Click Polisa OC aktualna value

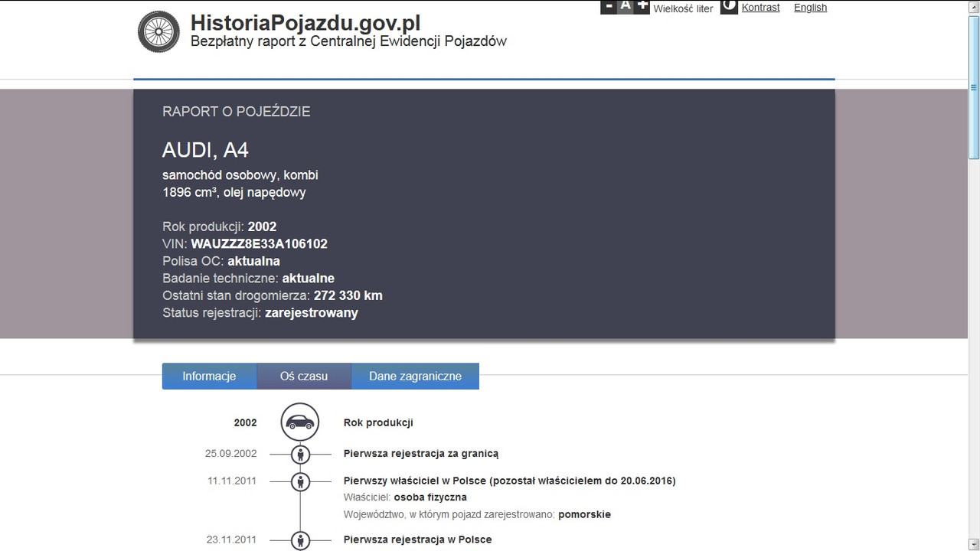point(253,261)
